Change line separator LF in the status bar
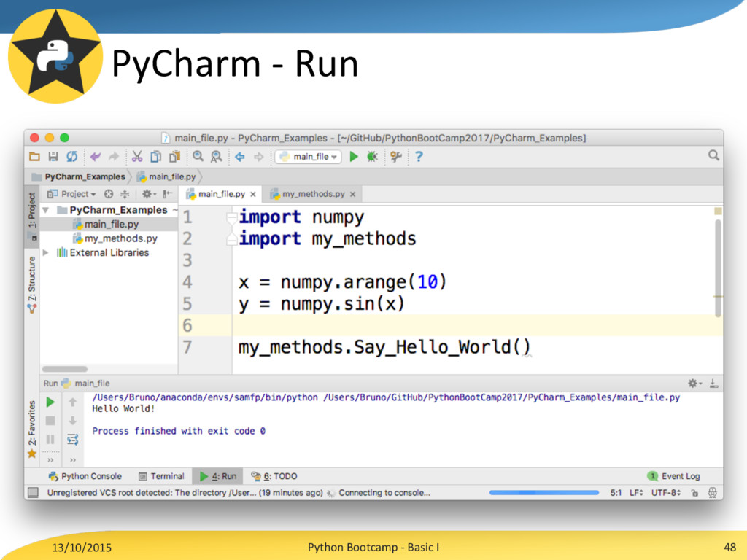 (636, 493)
